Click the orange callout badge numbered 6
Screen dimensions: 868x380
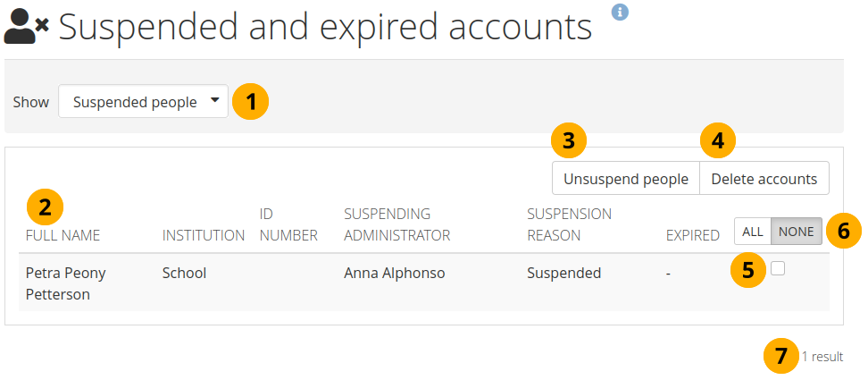click(844, 232)
